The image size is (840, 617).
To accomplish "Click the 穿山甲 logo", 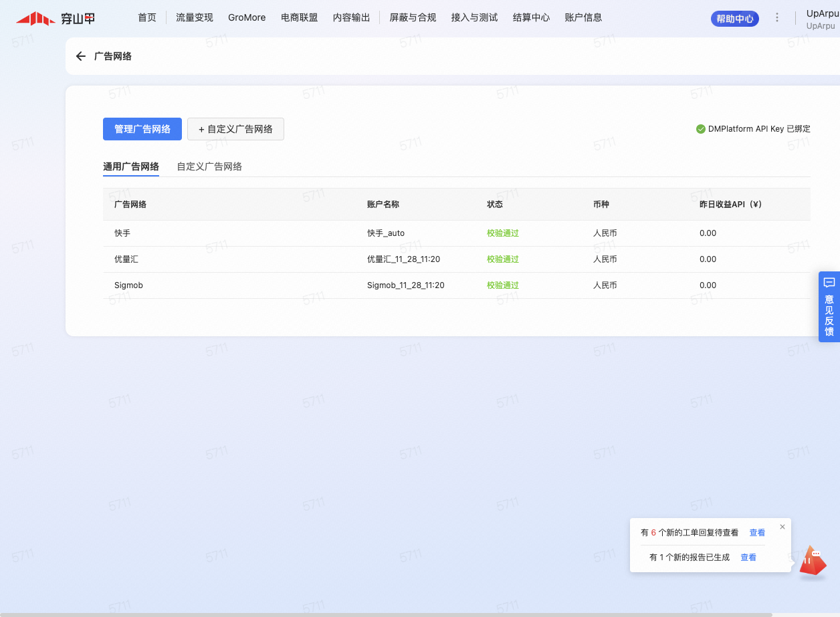I will [56, 18].
